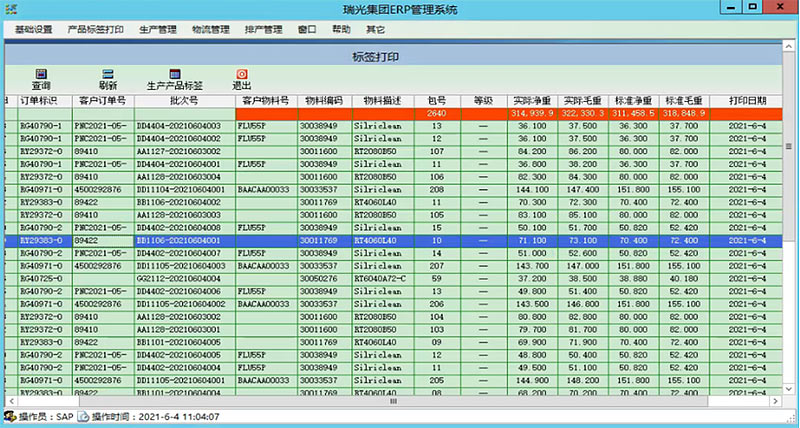Image resolution: width=800 pixels, height=428 pixels.
Task: Open the 排产管理 menu
Action: [x=263, y=30]
